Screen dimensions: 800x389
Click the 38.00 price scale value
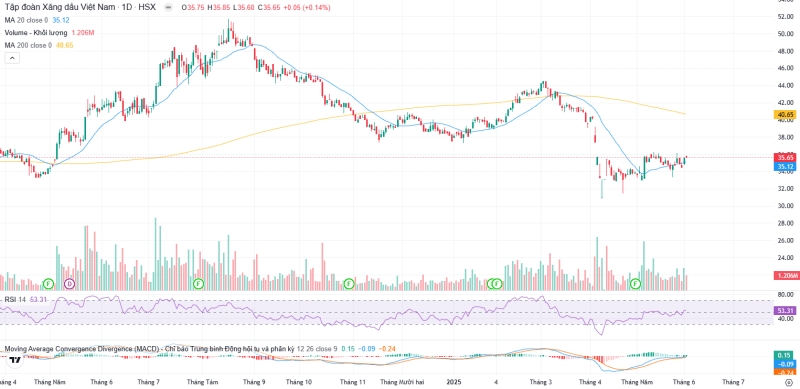785,137
